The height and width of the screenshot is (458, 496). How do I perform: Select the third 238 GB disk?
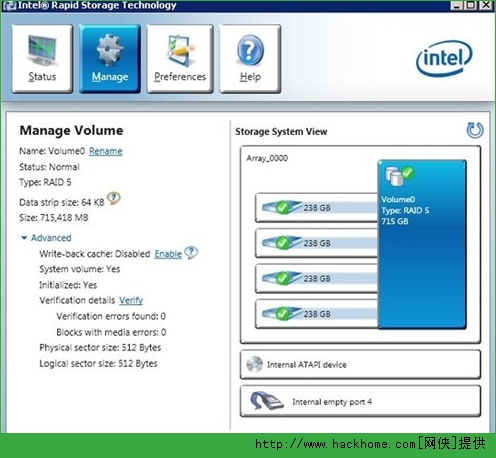(x=317, y=278)
